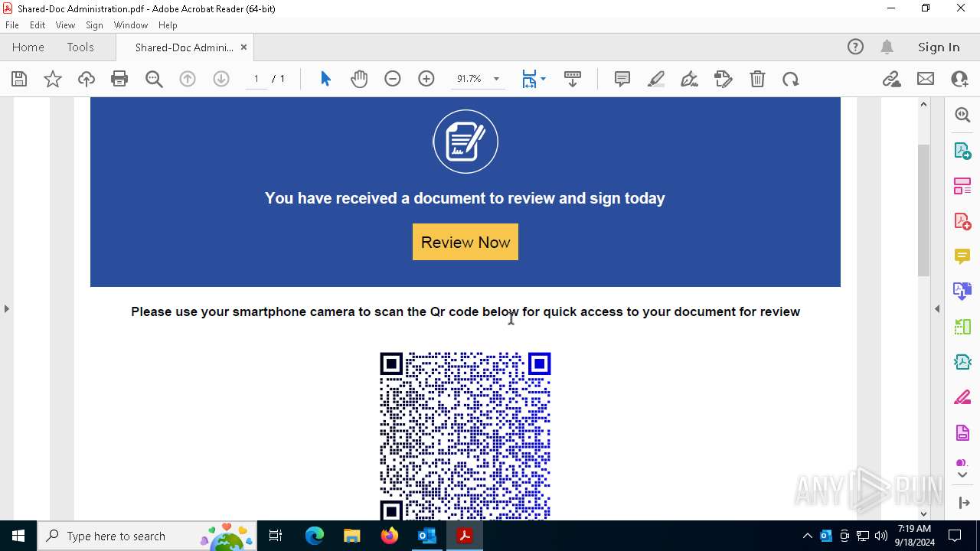Open Microsoft Edge from the taskbar
This screenshot has width=980, height=551.
tap(315, 536)
